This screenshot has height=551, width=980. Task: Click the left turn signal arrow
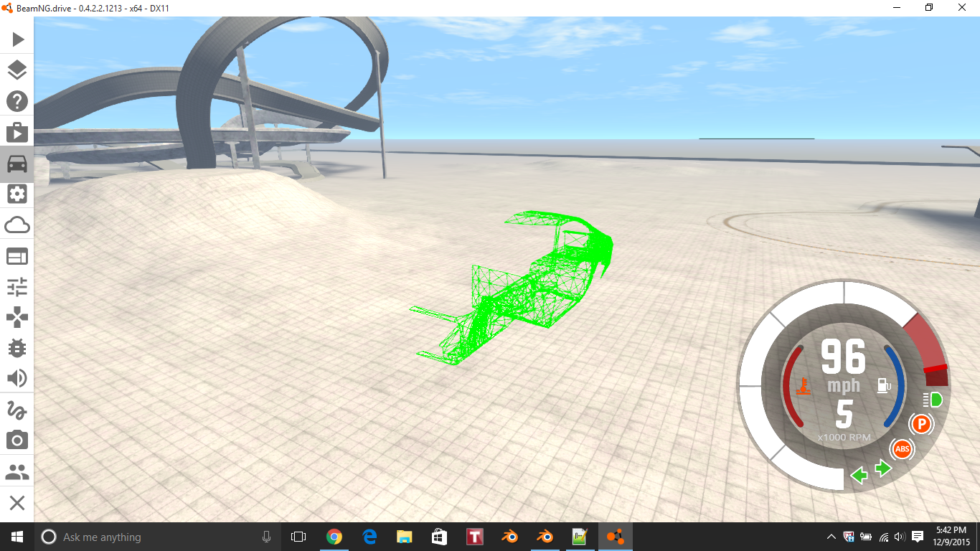[859, 474]
